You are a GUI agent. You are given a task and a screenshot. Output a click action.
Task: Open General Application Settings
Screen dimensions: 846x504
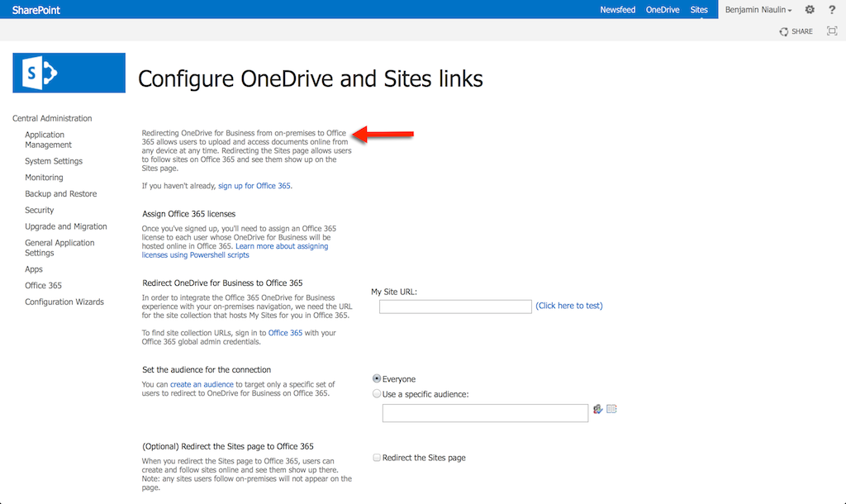point(59,247)
